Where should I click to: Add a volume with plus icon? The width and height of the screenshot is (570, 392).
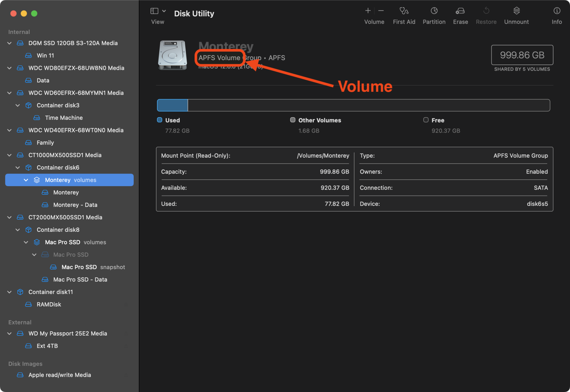point(368,11)
